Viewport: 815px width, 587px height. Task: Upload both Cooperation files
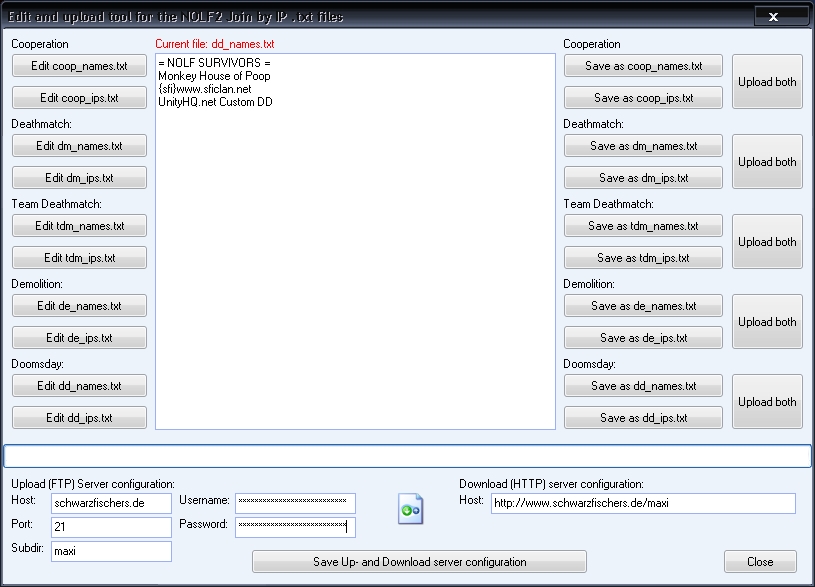click(767, 82)
